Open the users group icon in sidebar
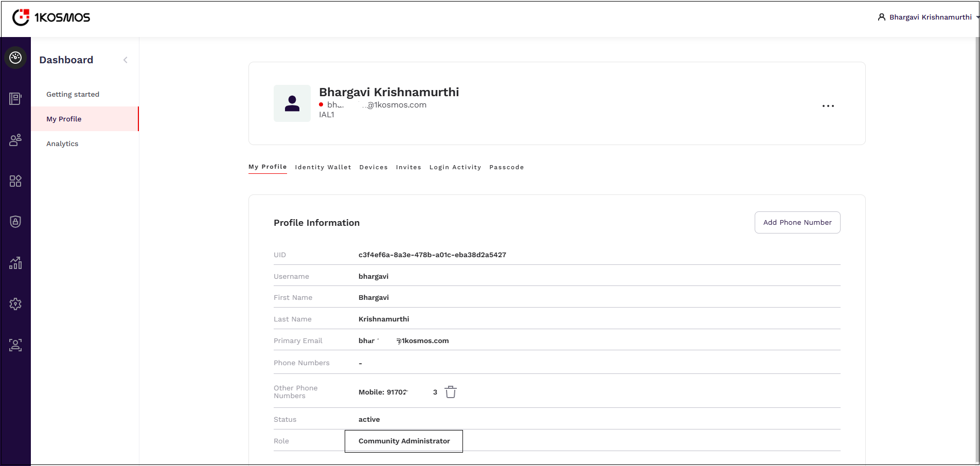 tap(15, 140)
